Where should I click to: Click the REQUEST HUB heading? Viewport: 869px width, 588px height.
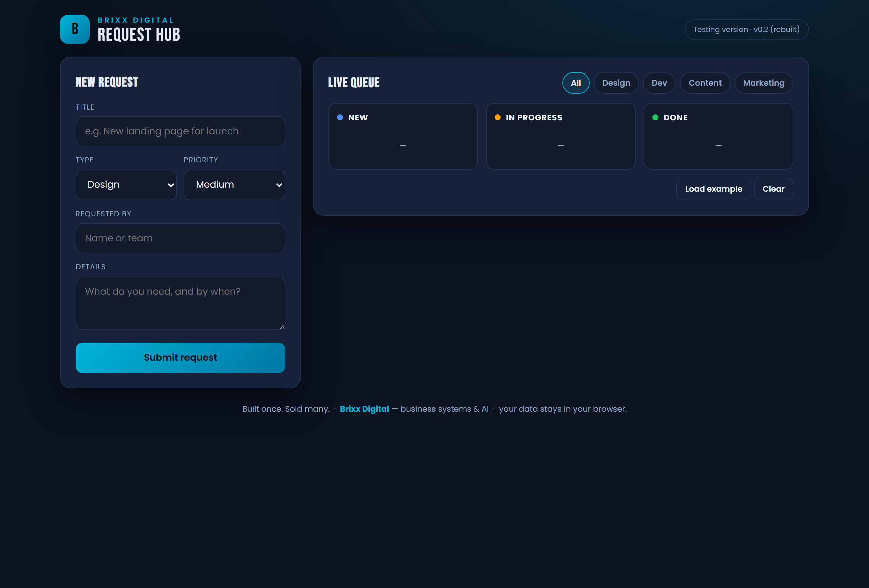click(139, 34)
